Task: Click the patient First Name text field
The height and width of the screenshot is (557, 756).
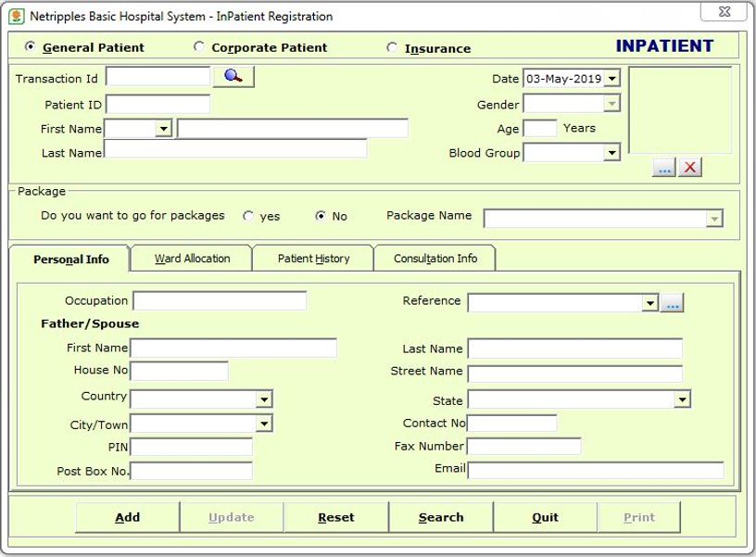Action: 293,129
